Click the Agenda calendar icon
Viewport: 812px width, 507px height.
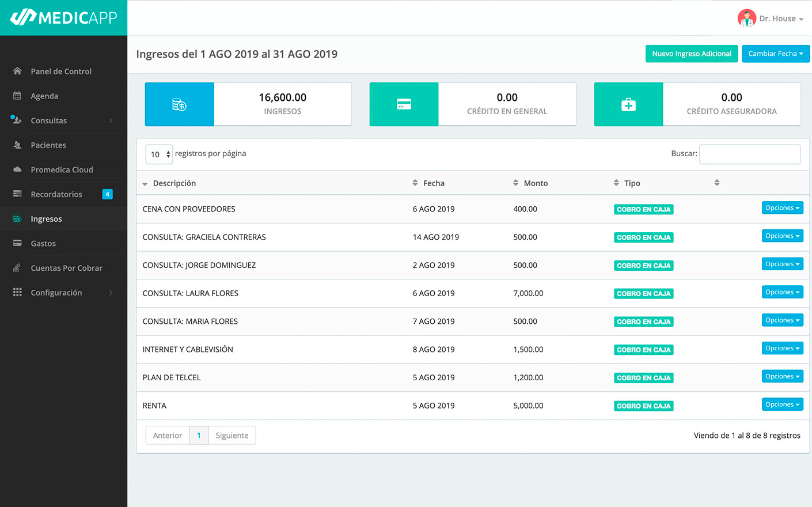tap(17, 96)
